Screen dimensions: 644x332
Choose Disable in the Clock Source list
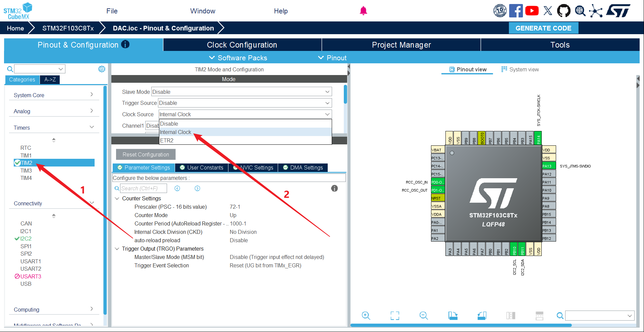coord(245,124)
